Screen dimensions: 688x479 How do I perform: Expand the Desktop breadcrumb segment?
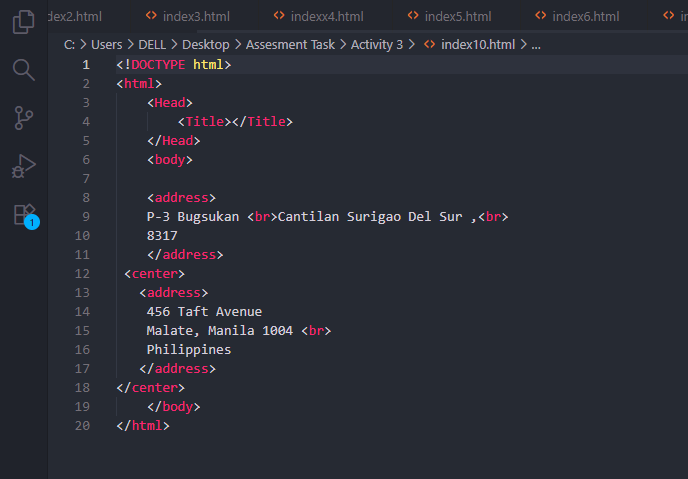point(206,45)
